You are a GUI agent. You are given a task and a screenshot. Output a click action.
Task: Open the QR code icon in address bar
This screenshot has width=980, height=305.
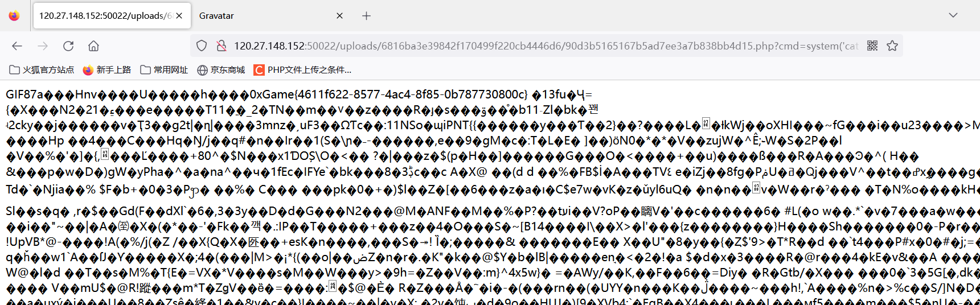coord(872,46)
